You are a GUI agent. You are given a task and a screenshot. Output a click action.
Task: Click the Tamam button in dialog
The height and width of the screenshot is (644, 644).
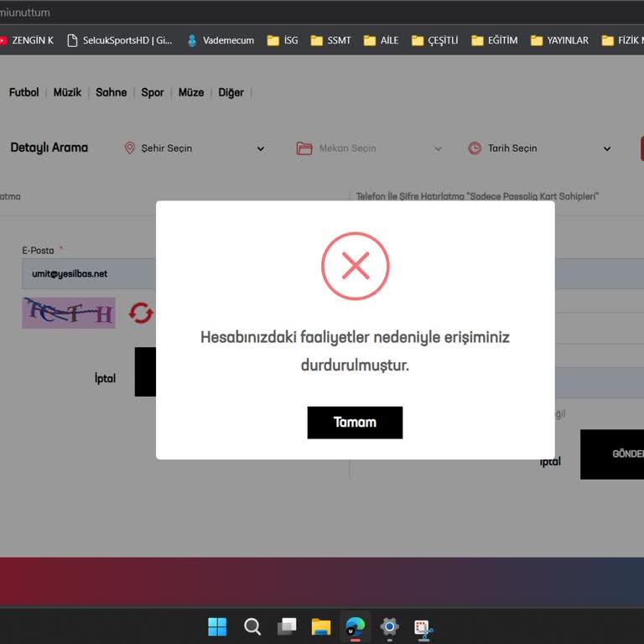coord(355,423)
